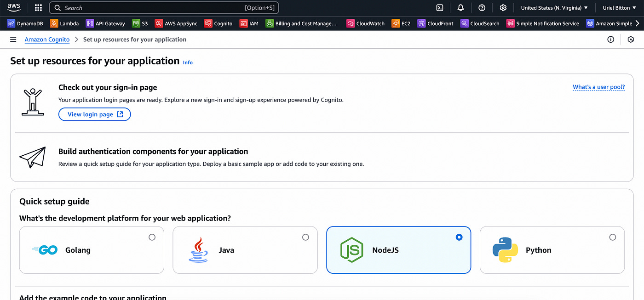
Task: Click the NodeJS logo icon
Action: (x=352, y=250)
